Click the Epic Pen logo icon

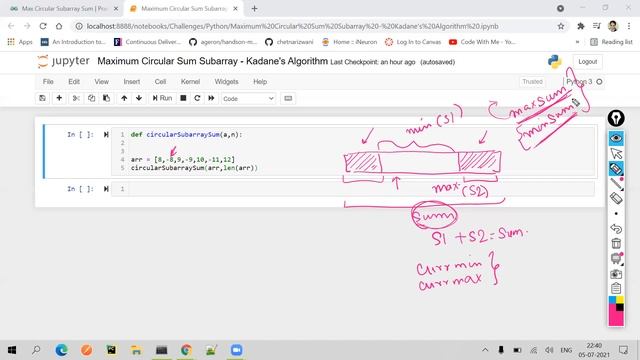pos(616,118)
